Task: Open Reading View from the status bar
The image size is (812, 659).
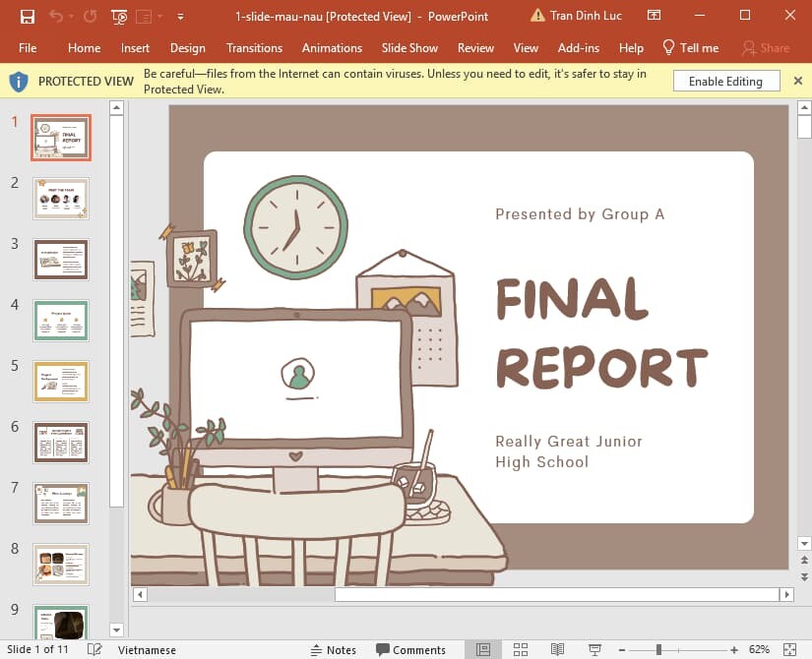Action: [x=556, y=649]
